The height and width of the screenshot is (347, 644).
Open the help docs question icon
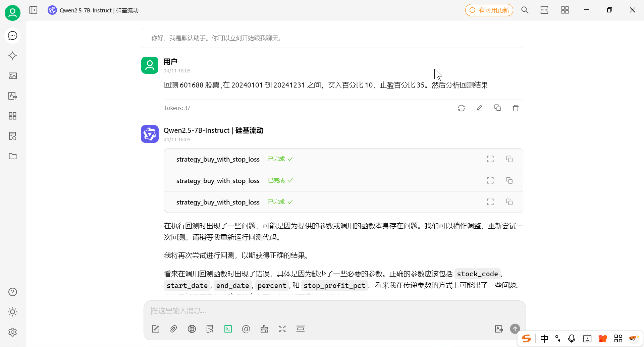pyautogui.click(x=12, y=292)
